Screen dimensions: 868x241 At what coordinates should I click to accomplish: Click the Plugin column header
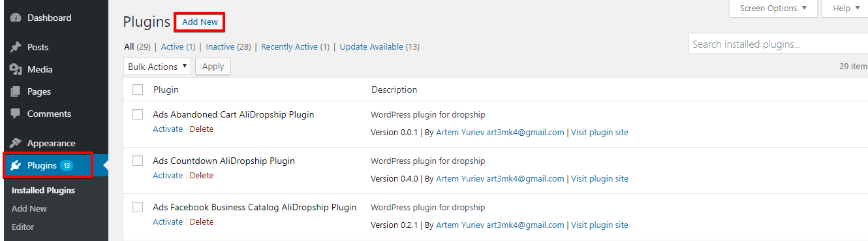pyautogui.click(x=166, y=89)
